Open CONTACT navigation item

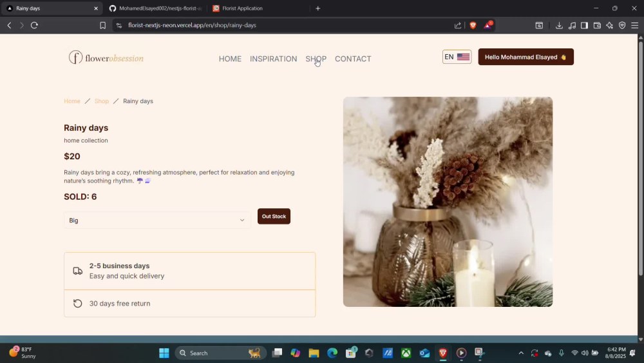point(353,59)
